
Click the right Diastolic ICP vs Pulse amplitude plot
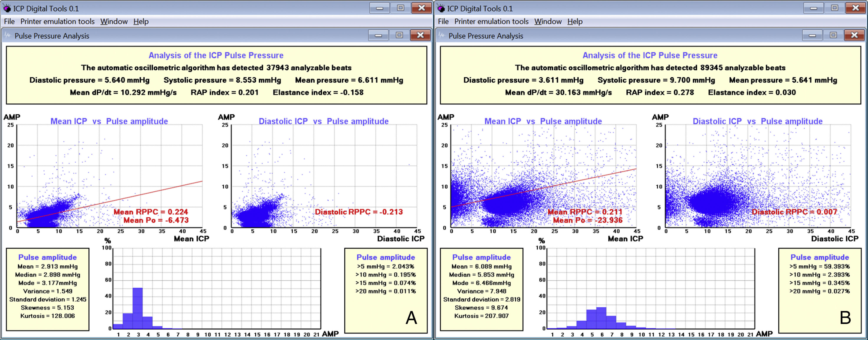[758, 176]
